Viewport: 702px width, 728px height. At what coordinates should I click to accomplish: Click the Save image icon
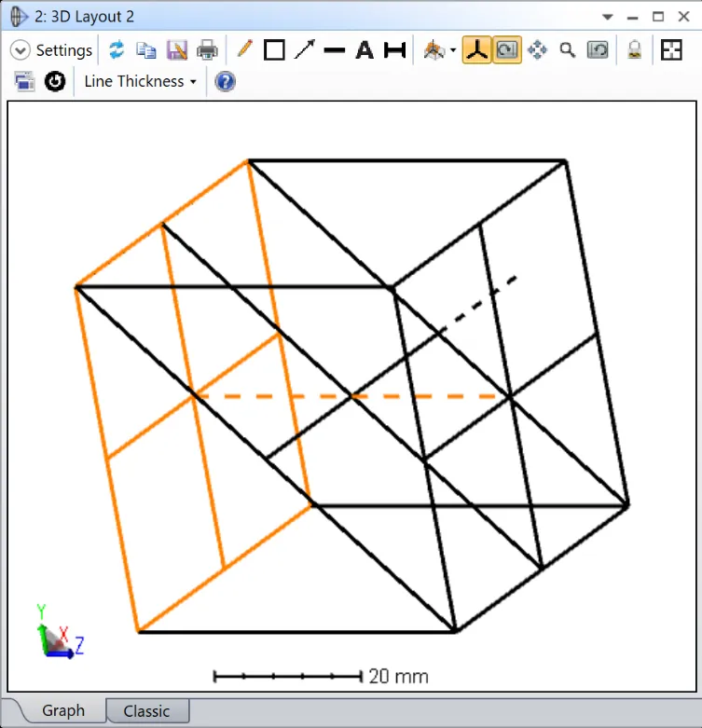click(177, 50)
